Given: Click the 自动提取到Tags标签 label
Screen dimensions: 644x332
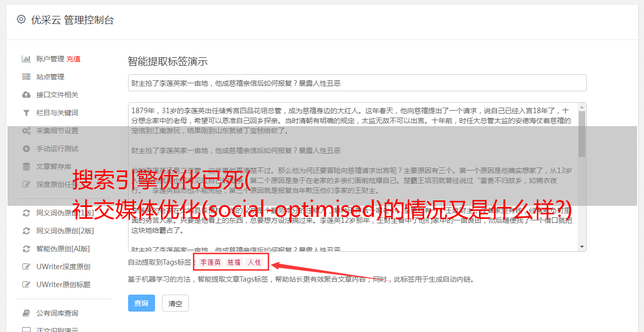Looking at the screenshot, I should point(161,262).
